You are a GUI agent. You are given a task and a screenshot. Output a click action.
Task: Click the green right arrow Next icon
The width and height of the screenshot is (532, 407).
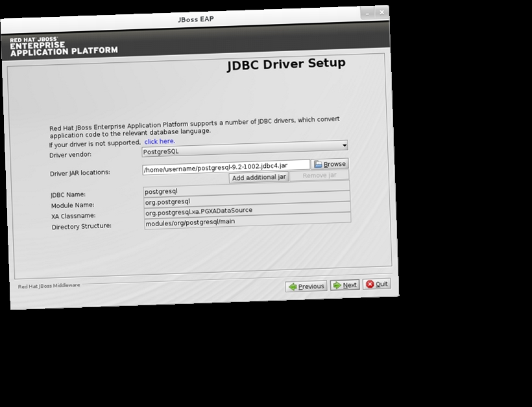[x=337, y=285]
